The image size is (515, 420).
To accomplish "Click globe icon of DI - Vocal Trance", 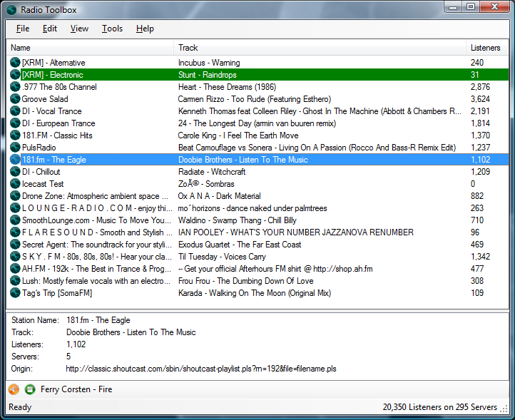I will [15, 111].
